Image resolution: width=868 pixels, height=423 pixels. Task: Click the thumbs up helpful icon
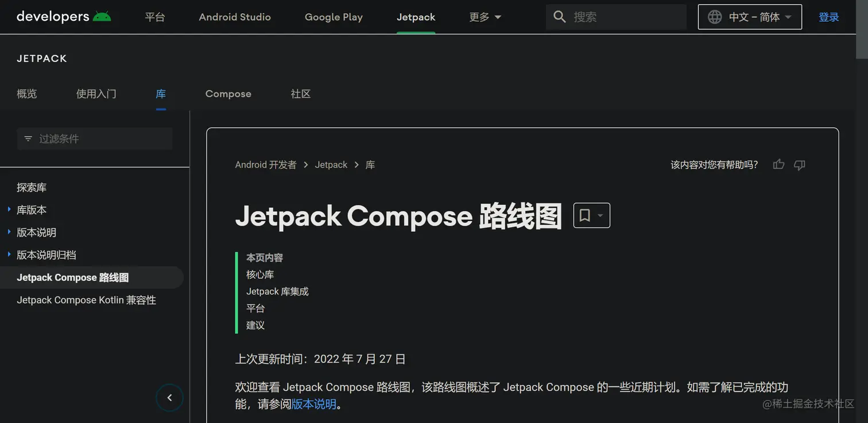click(x=778, y=165)
